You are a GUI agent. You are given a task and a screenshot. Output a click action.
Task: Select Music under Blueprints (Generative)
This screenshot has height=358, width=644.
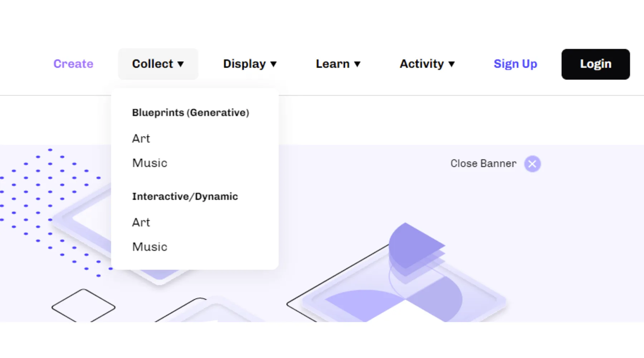[150, 163]
